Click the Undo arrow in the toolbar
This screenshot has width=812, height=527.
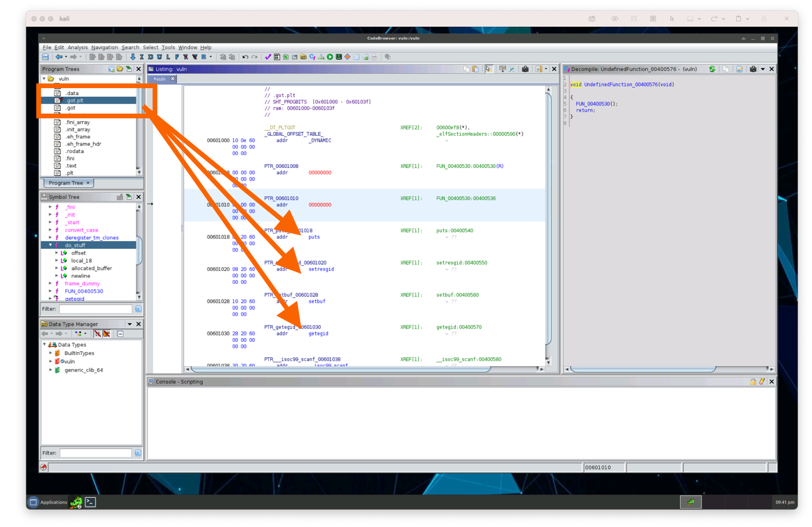[x=245, y=57]
